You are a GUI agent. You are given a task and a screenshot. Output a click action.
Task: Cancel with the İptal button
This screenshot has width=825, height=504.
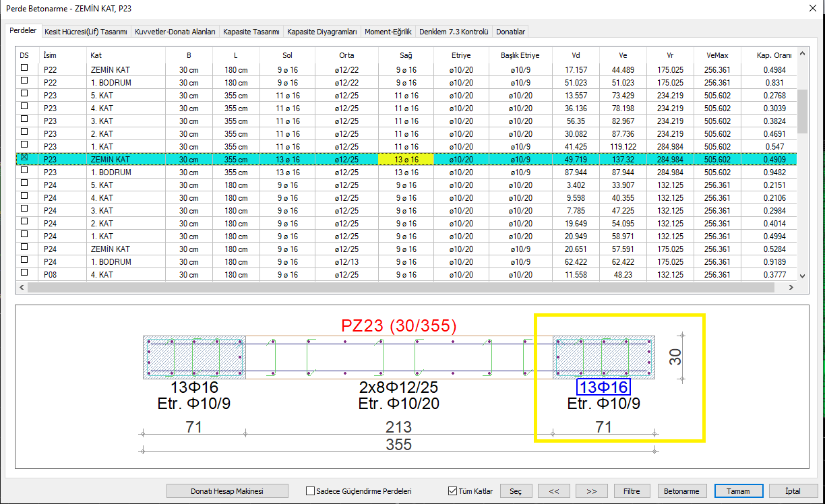pos(793,491)
